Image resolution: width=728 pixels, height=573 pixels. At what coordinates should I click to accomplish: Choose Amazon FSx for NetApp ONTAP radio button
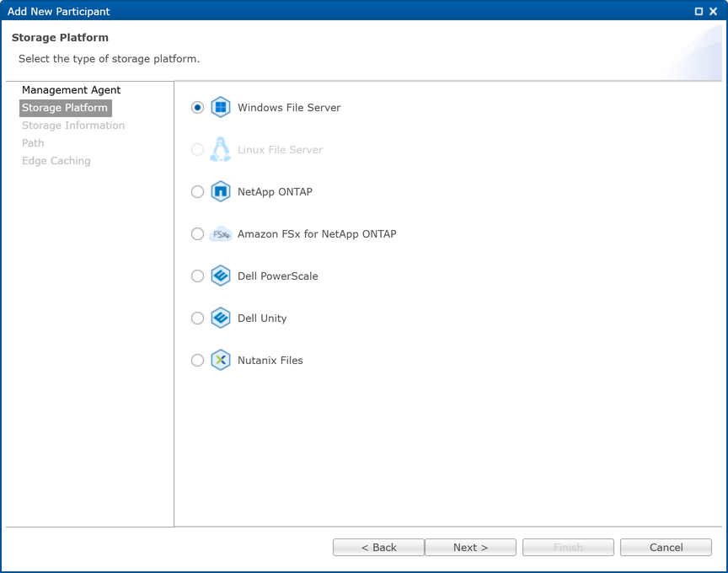point(197,234)
